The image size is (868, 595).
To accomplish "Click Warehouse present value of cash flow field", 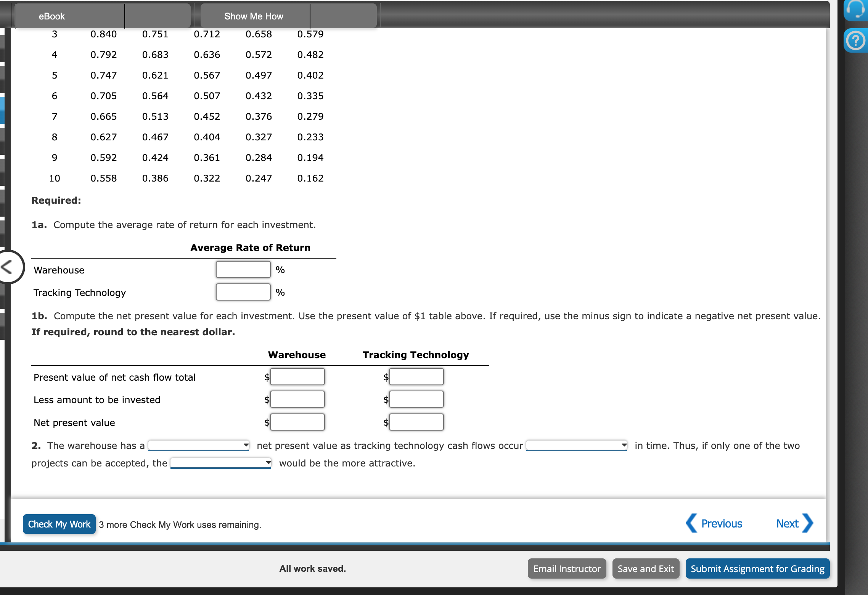I will click(x=297, y=377).
